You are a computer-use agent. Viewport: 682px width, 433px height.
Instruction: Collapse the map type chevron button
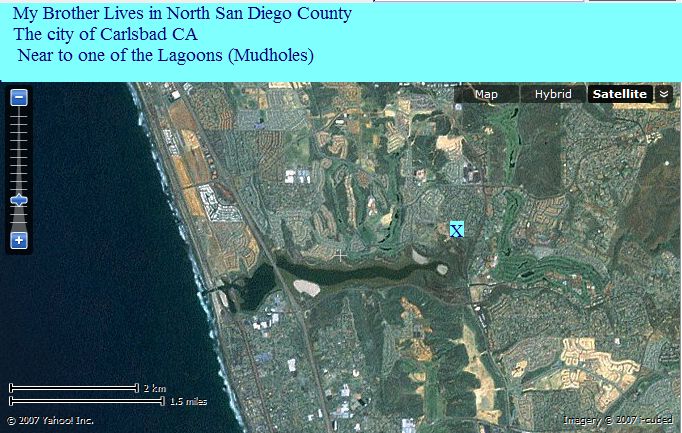664,94
